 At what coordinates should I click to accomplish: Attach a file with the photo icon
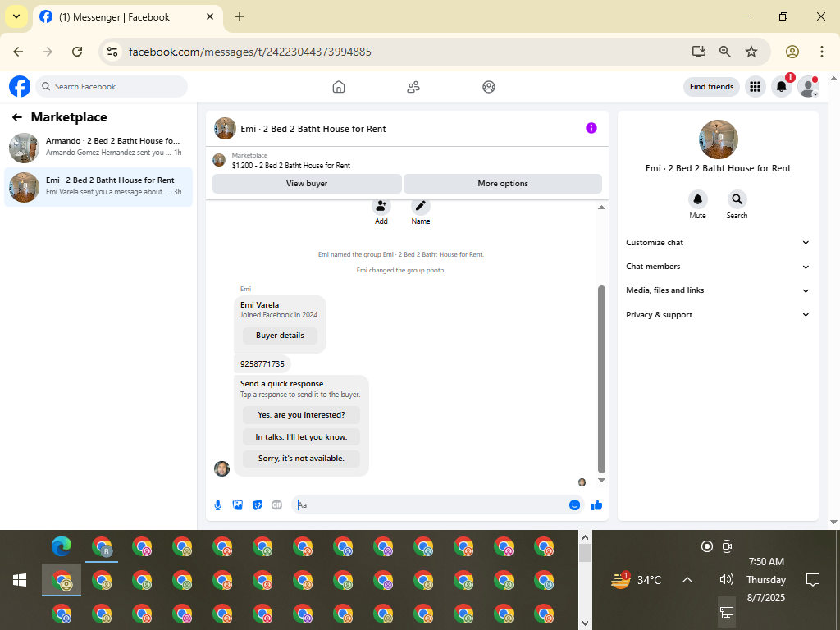(x=238, y=505)
